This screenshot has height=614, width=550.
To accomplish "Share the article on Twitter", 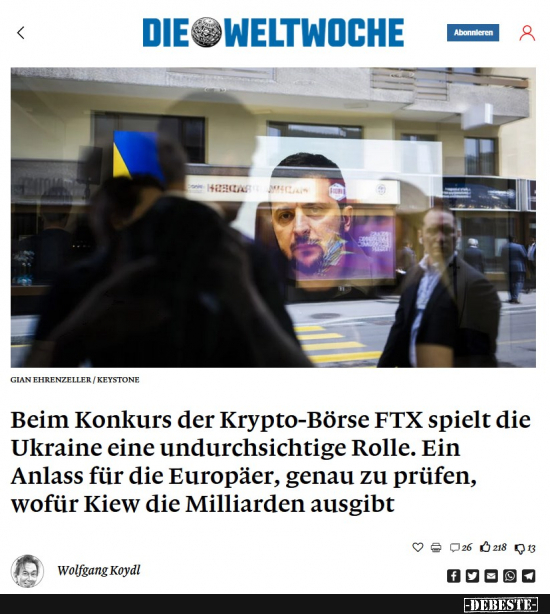I will pyautogui.click(x=472, y=576).
